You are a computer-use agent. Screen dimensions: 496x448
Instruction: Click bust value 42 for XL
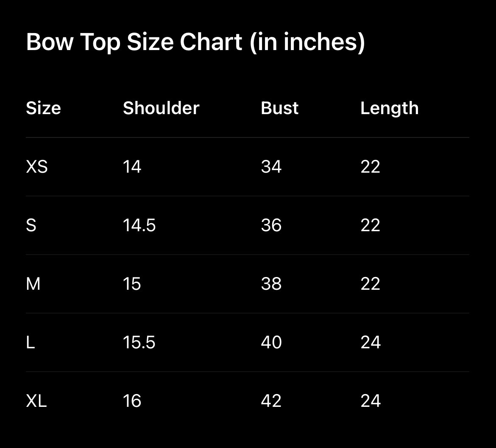[x=271, y=401]
